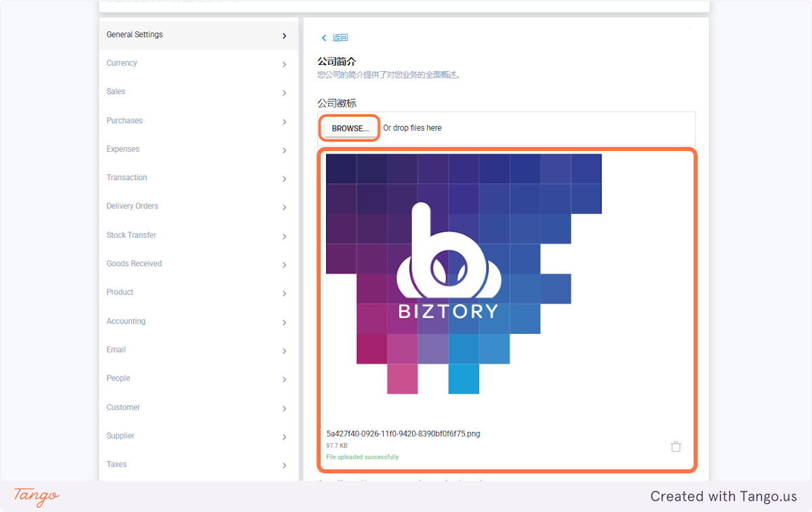The height and width of the screenshot is (512, 812).
Task: Expand the chevron next to Email
Action: [x=284, y=351]
